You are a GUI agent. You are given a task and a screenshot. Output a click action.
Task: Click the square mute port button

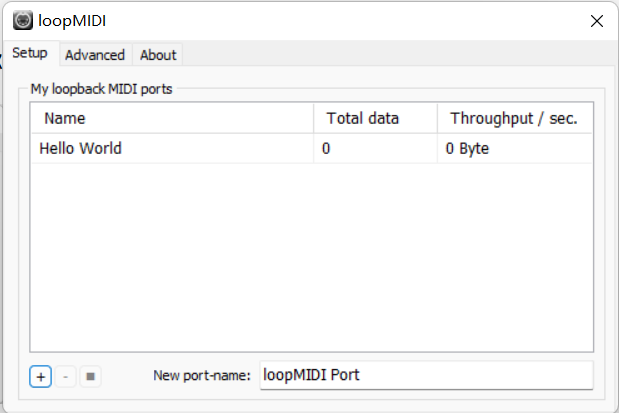point(90,377)
